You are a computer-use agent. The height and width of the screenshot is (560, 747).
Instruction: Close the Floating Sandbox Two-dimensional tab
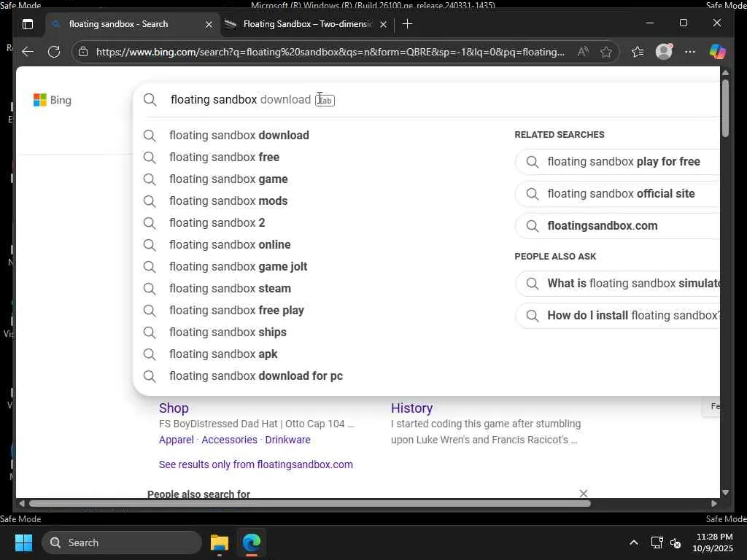pos(383,24)
